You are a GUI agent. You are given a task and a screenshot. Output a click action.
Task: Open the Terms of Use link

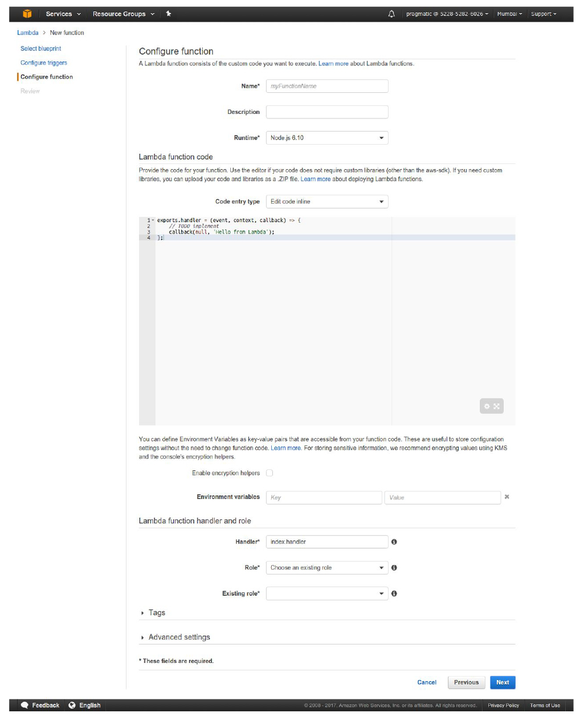click(x=545, y=705)
